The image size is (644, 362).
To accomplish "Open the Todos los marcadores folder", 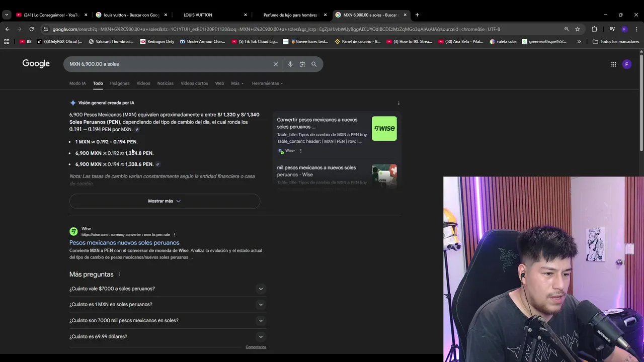I will 616,42.
